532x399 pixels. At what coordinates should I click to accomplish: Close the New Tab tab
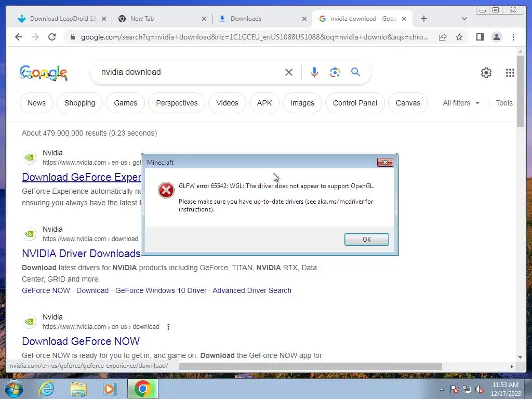204,19
